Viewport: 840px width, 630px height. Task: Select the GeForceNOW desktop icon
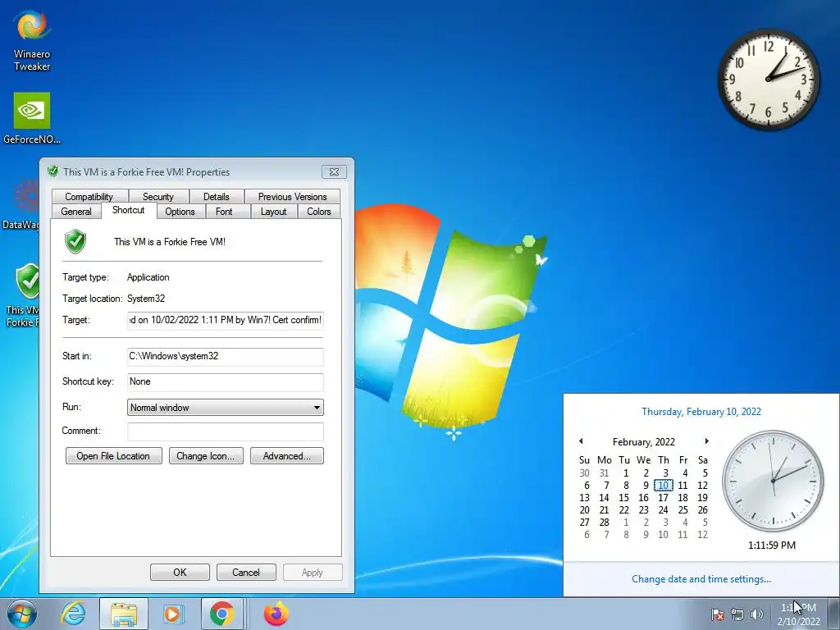(32, 118)
